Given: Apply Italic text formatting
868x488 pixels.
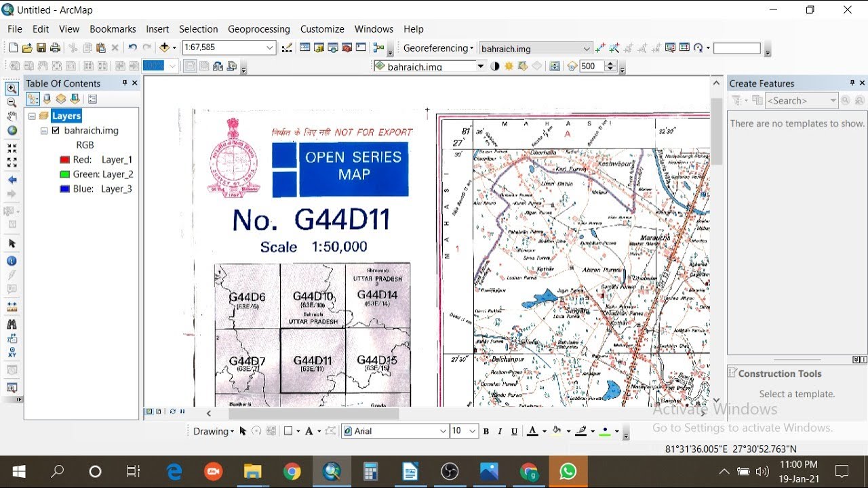Looking at the screenshot, I should pyautogui.click(x=500, y=431).
